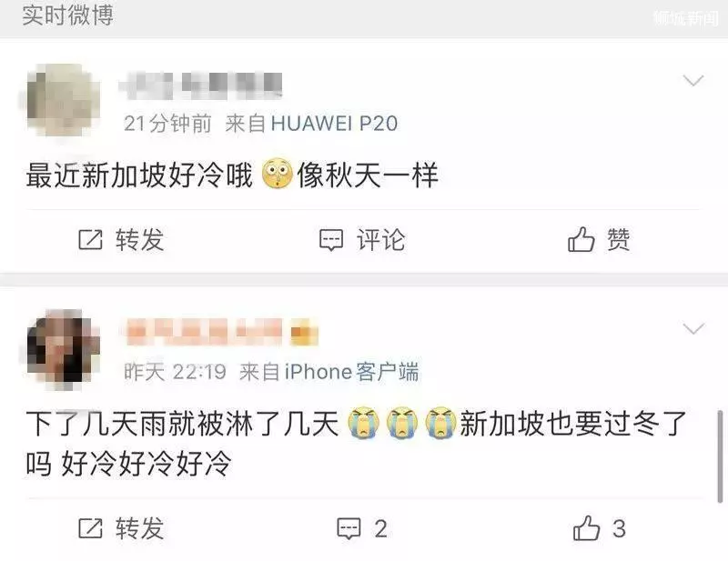728x561 pixels.
Task: Click the surprised emoji in first post
Action: [x=278, y=174]
